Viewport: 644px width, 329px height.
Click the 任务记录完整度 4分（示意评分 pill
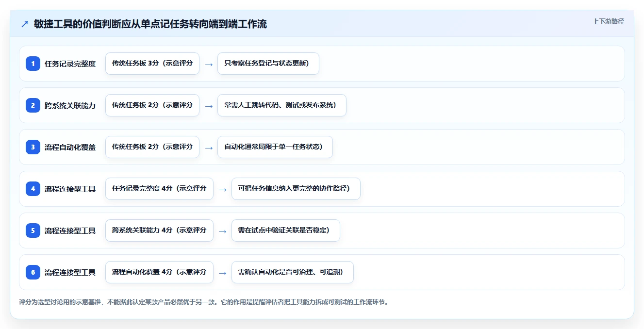pyautogui.click(x=159, y=189)
